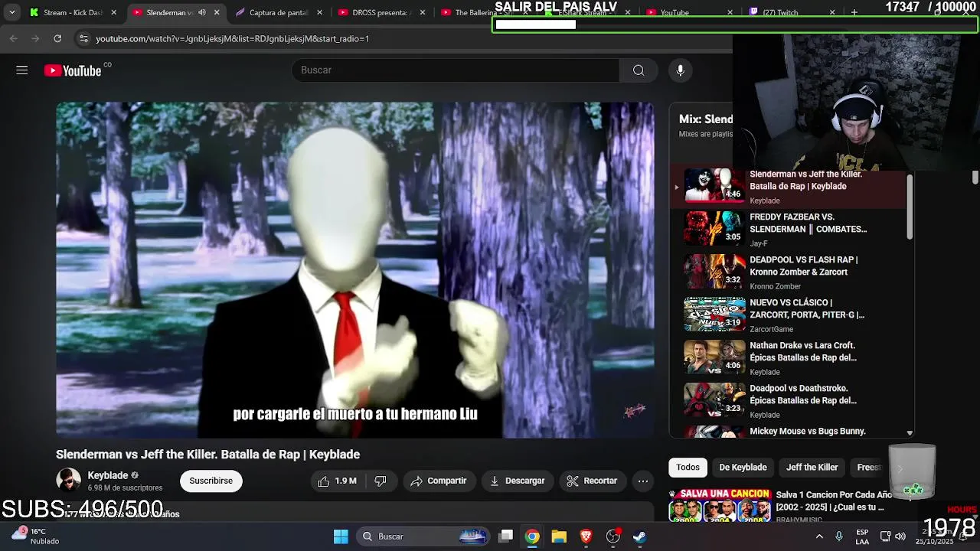Image resolution: width=980 pixels, height=551 pixels.
Task: Open the YouTube guide hamburger menu
Action: (21, 70)
